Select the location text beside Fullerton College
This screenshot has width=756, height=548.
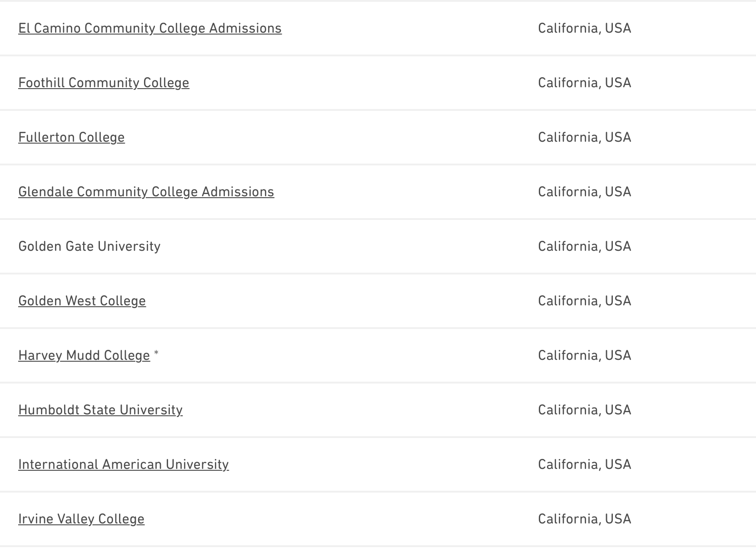pyautogui.click(x=584, y=137)
